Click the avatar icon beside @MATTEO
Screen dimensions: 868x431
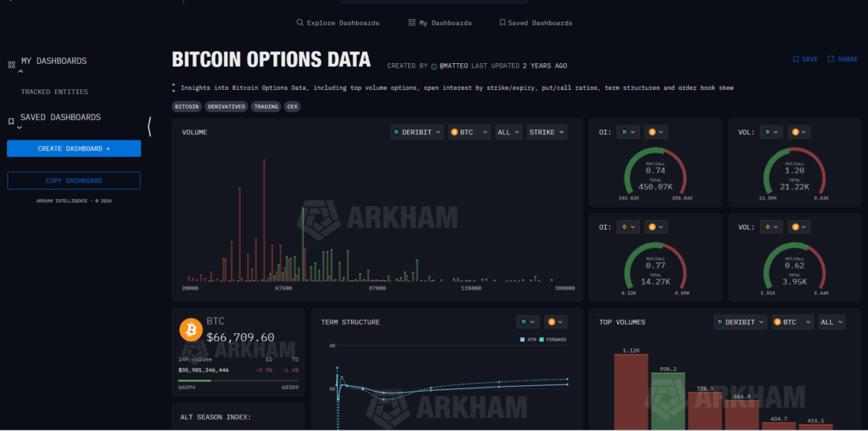pos(434,66)
